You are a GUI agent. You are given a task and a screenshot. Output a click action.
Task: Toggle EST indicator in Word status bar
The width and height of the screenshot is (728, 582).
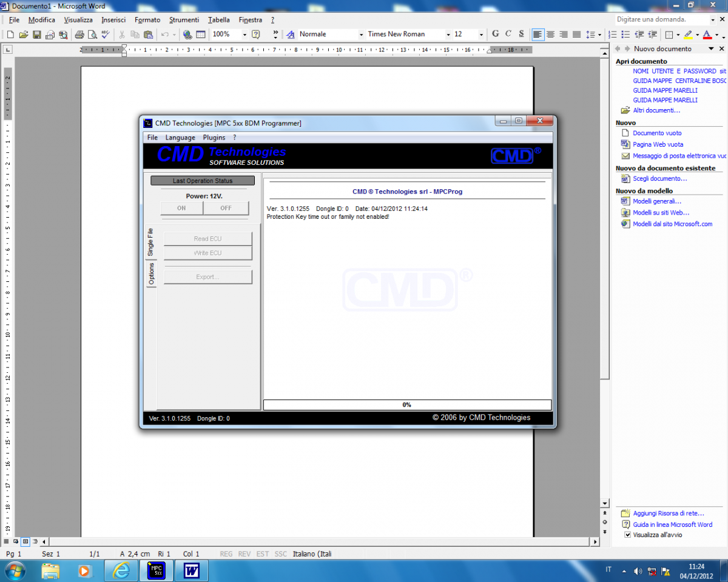tap(263, 554)
